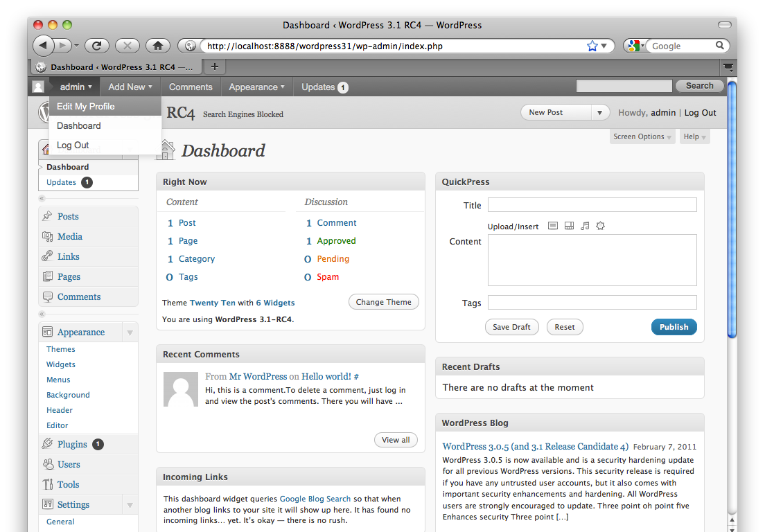Click the Reset button in QuickPress
This screenshot has height=532, width=765.
tap(565, 327)
